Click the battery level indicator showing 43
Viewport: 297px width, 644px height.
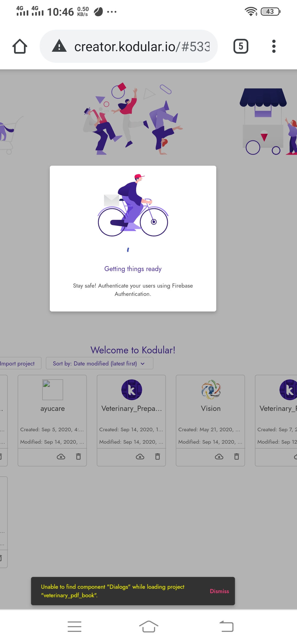pyautogui.click(x=270, y=12)
